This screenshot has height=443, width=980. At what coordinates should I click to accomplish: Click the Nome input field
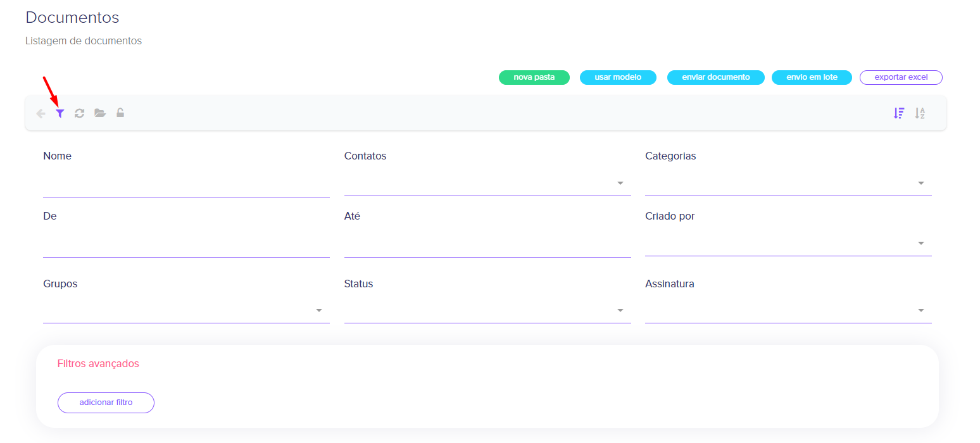(186, 185)
